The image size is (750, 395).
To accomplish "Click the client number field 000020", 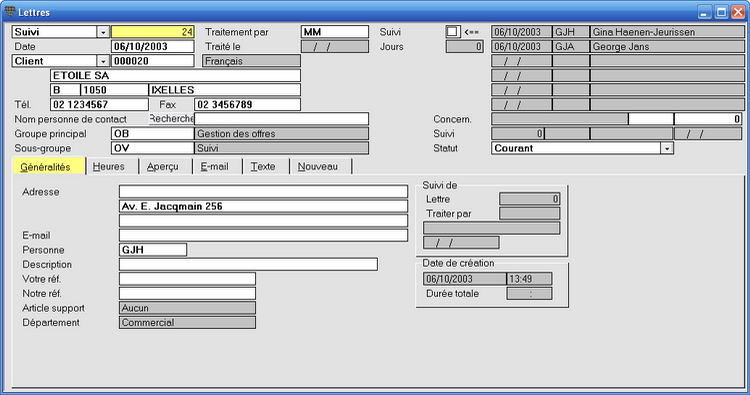I will coord(153,61).
